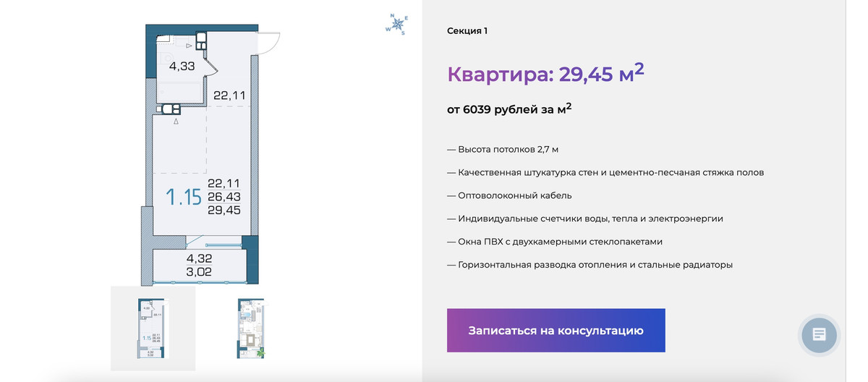Click the 'Секция 1' label
868x382 pixels.
coord(467,31)
